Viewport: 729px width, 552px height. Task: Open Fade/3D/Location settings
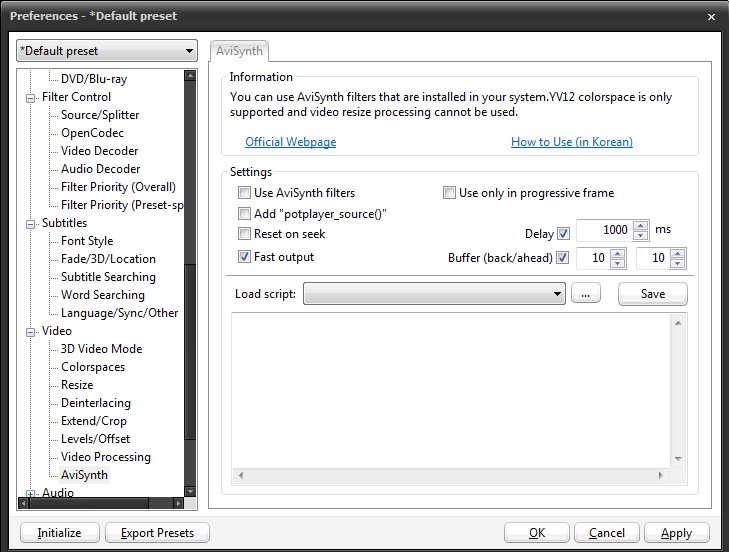pos(108,259)
